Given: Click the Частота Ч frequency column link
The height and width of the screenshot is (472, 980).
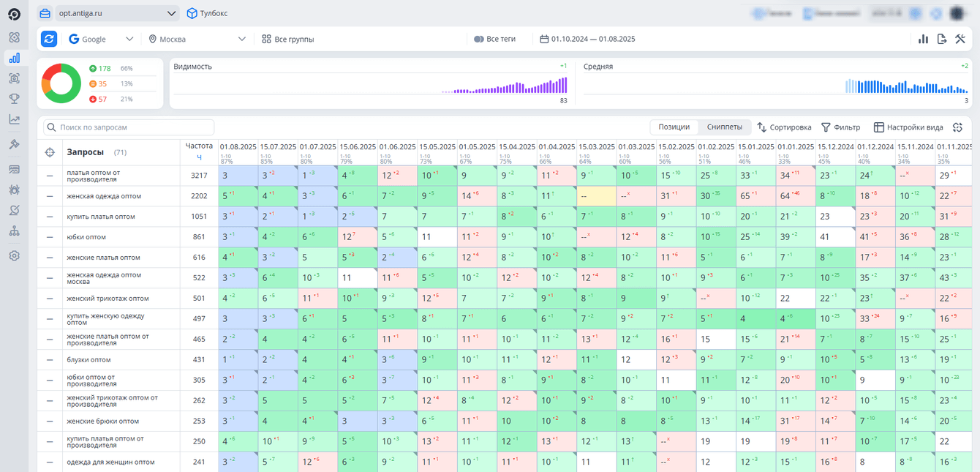Looking at the screenshot, I should click(x=199, y=151).
